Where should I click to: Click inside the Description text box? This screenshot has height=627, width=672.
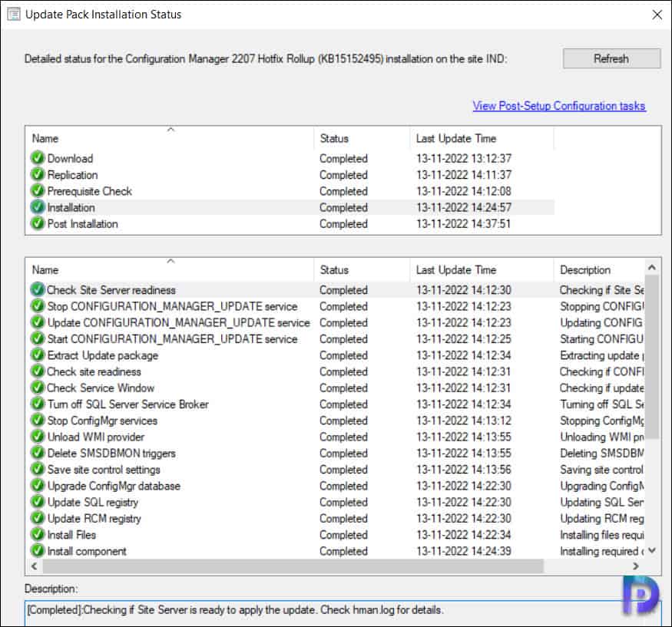coord(343,612)
